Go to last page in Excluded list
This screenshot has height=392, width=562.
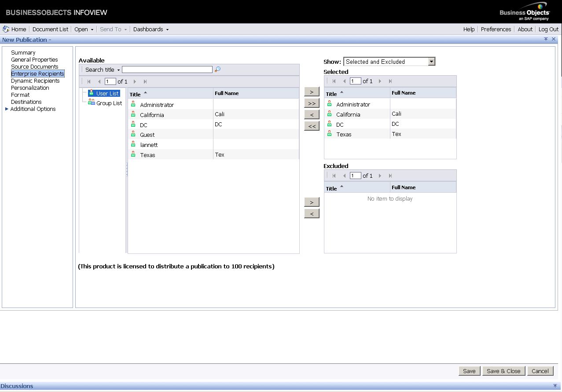click(x=390, y=176)
